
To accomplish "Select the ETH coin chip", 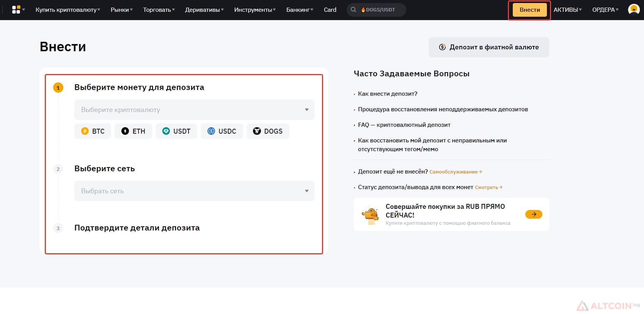I will 133,131.
